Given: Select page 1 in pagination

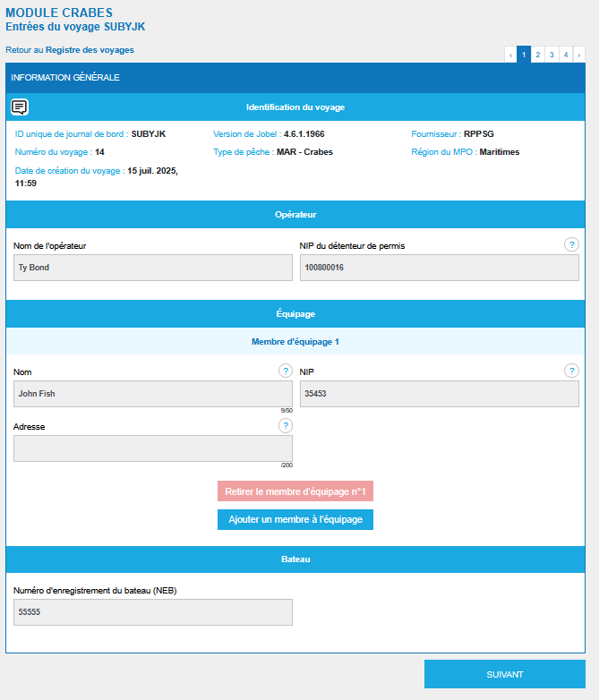Looking at the screenshot, I should (524, 55).
